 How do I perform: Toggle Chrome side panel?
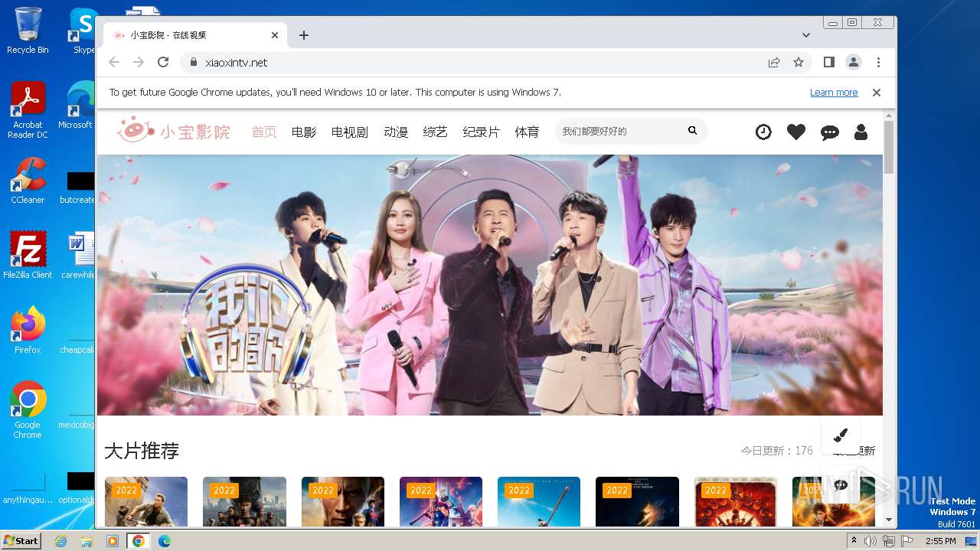(829, 62)
